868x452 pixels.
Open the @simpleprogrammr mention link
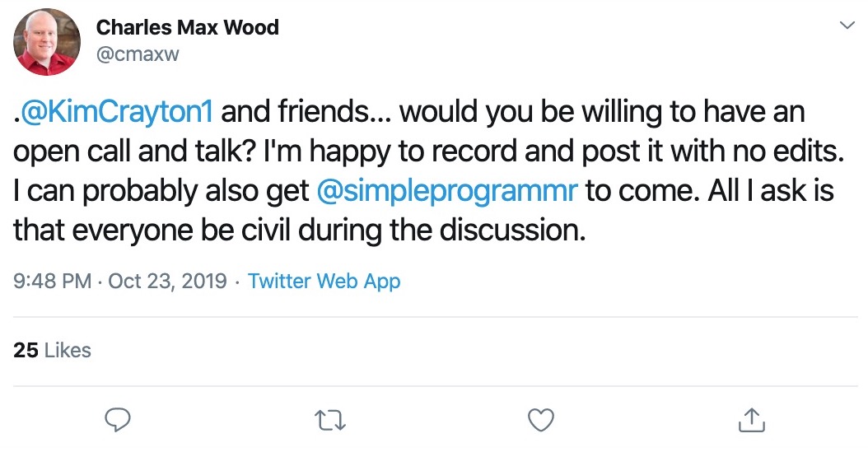click(447, 191)
